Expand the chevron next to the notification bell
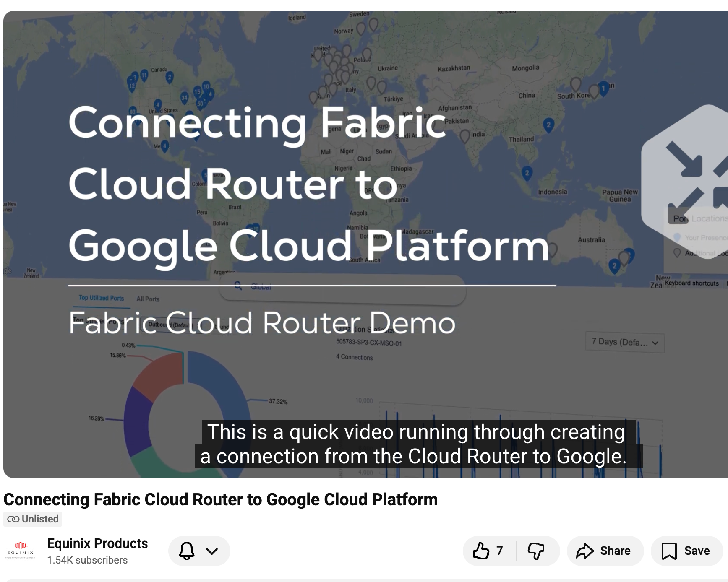Viewport: 728px width, 582px height. point(211,551)
